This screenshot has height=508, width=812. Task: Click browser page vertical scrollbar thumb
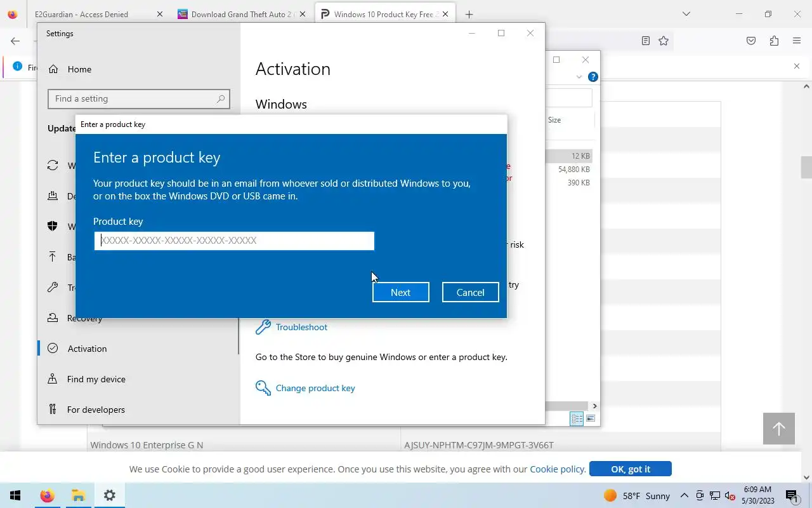[x=806, y=168]
